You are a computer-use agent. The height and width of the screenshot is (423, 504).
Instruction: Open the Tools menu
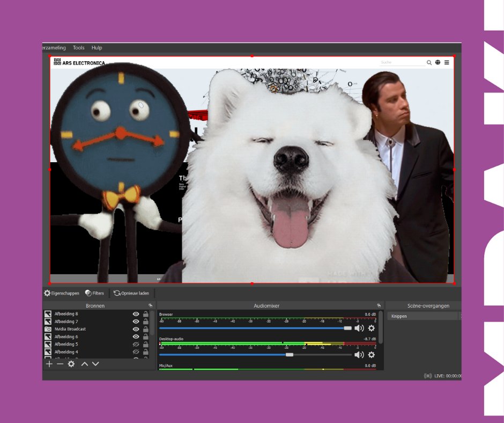click(x=79, y=48)
